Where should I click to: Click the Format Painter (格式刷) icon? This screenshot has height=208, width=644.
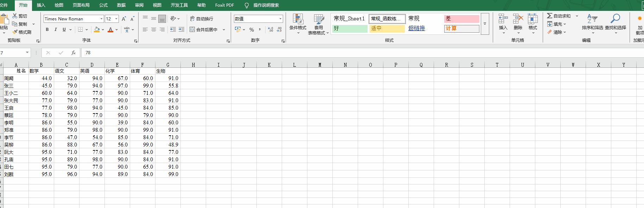click(15, 32)
